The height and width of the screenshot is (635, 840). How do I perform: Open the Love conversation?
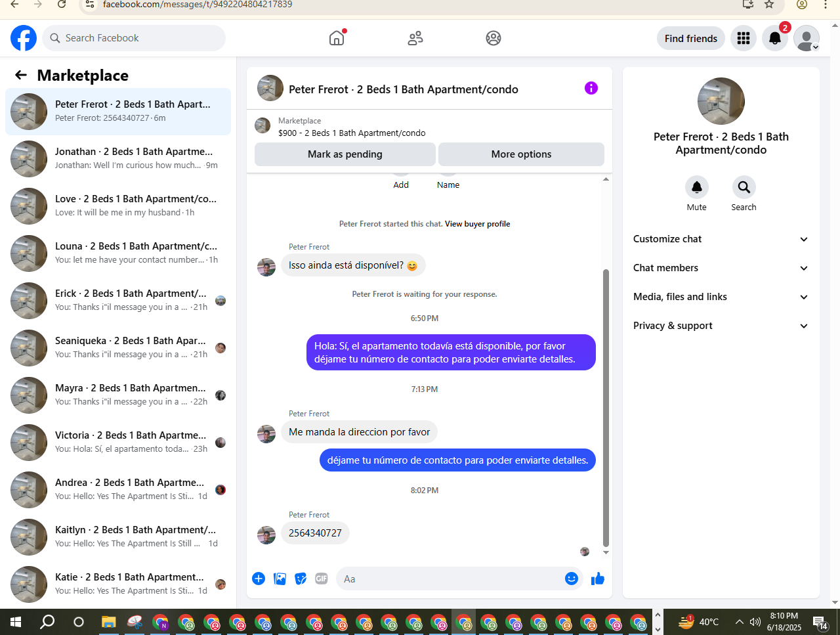[x=118, y=206]
